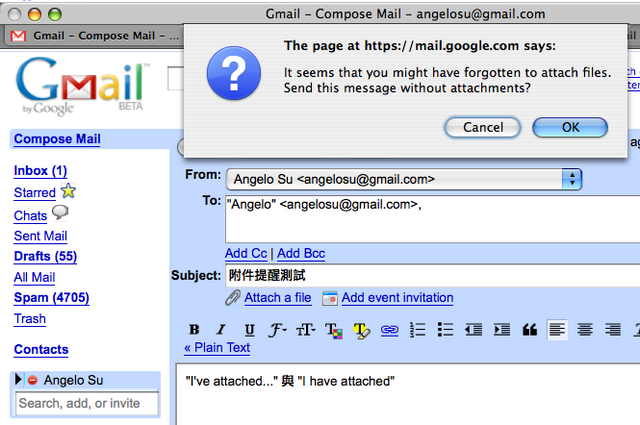Click Add event invitation link
This screenshot has height=425, width=640.
coord(398,298)
